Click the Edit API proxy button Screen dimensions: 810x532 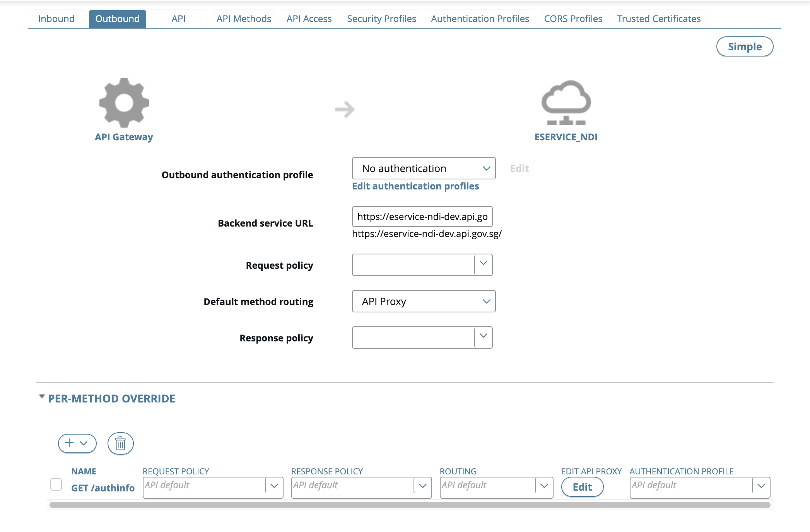coord(582,487)
